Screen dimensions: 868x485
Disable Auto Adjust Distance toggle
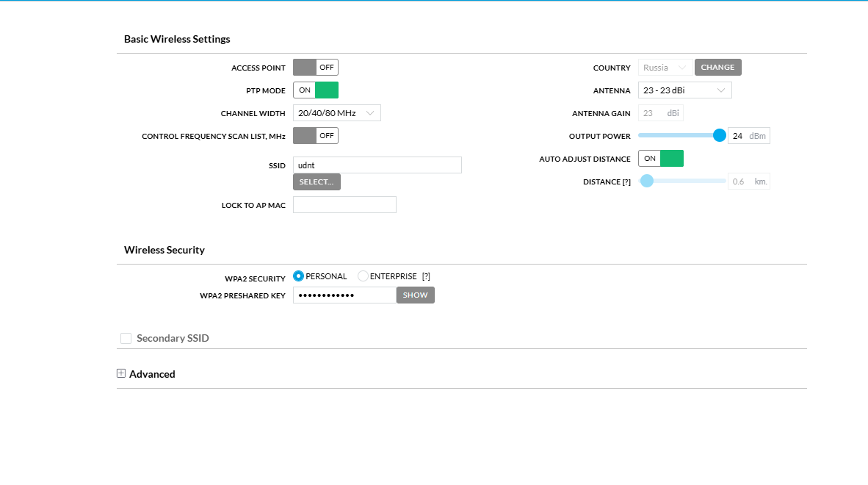[660, 159]
